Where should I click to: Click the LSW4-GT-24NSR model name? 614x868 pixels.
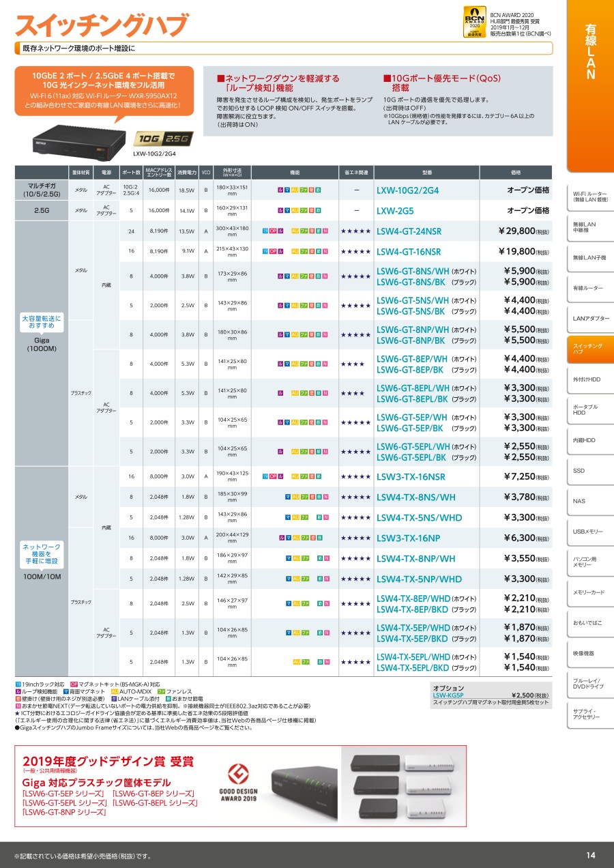[x=409, y=232]
